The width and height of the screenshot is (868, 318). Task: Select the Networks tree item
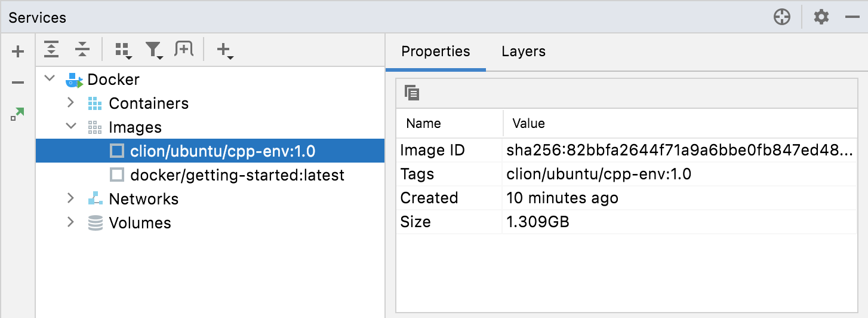coord(144,199)
